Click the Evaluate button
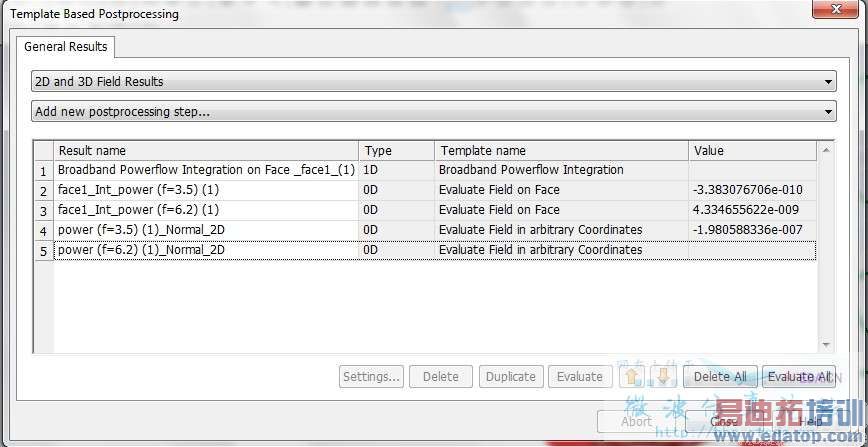 (580, 377)
